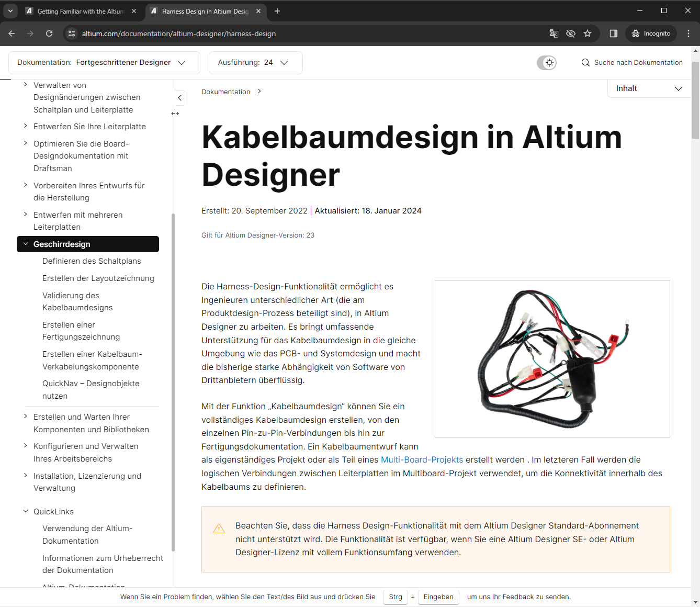Image resolution: width=700 pixels, height=607 pixels.
Task: Click the warning triangle icon in notice
Action: [219, 529]
